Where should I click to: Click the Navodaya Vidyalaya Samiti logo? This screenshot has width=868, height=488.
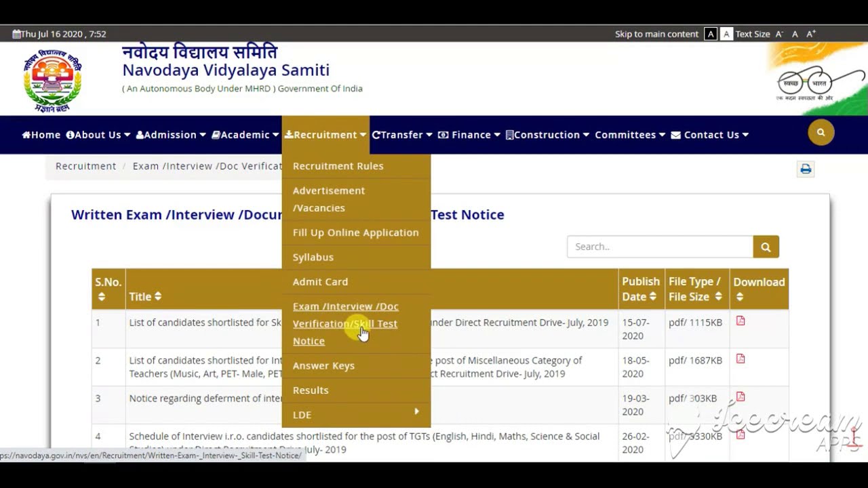[52, 81]
